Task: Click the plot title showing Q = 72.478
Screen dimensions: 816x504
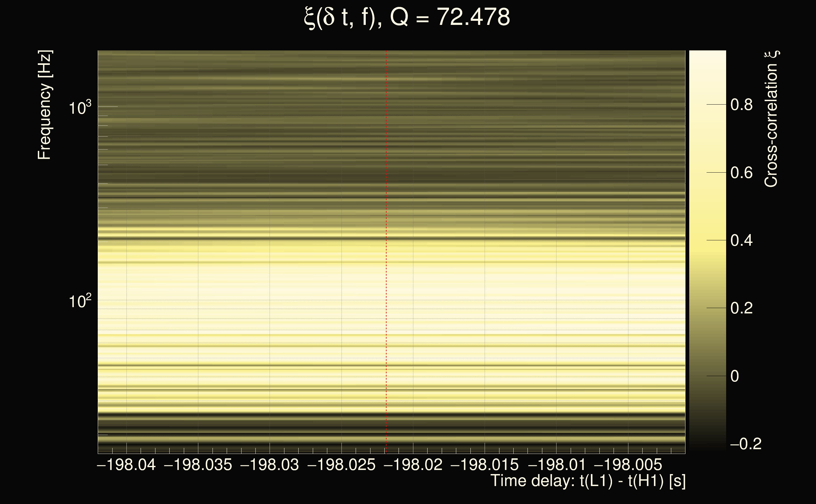Action: [x=407, y=17]
